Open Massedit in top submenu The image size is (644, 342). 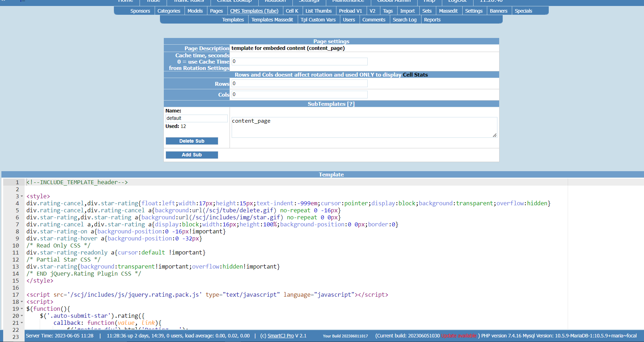[x=448, y=11]
